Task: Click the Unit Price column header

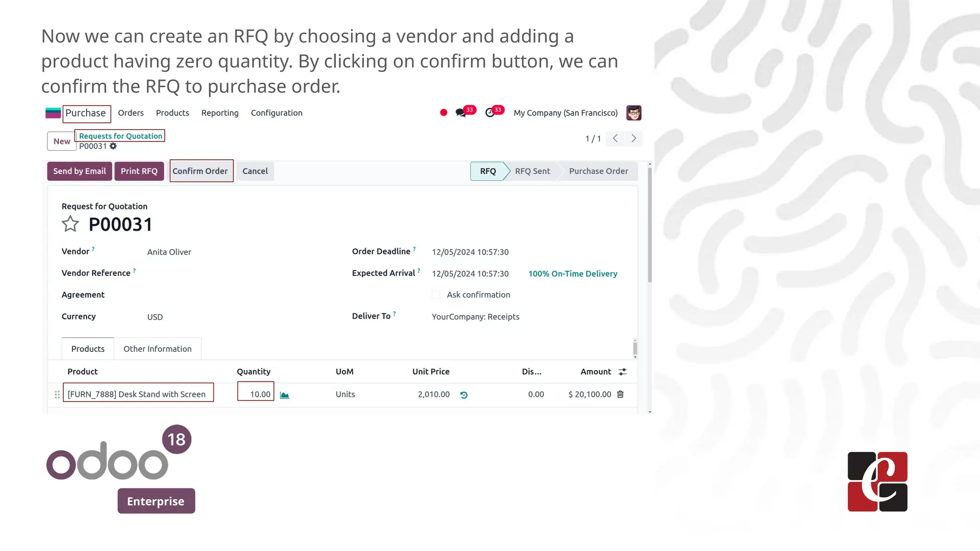Action: pos(431,372)
